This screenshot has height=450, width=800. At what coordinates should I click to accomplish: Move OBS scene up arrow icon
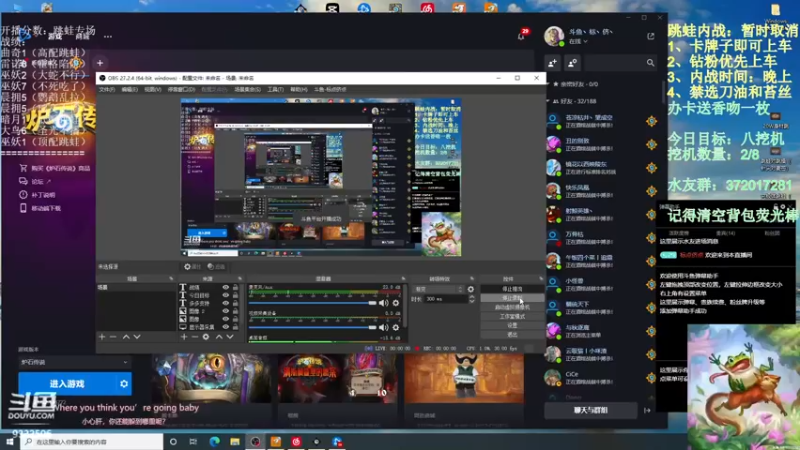click(x=126, y=337)
